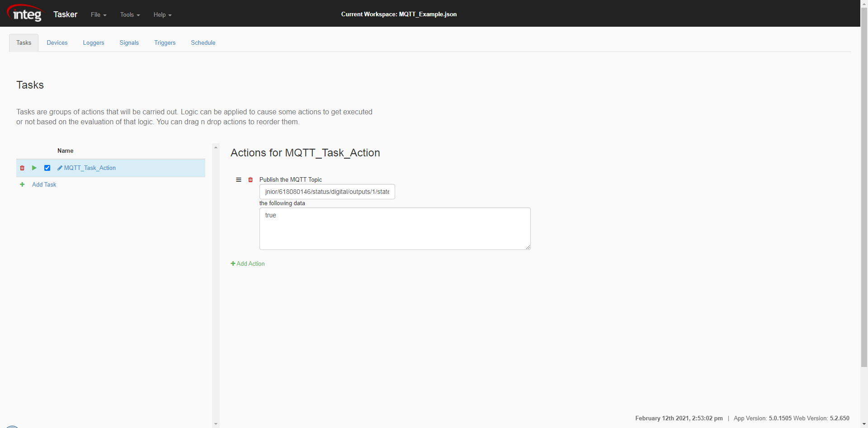Click the Current Workspace: MQTT_Example.json text
Image resolution: width=868 pixels, height=428 pixels.
click(x=399, y=14)
